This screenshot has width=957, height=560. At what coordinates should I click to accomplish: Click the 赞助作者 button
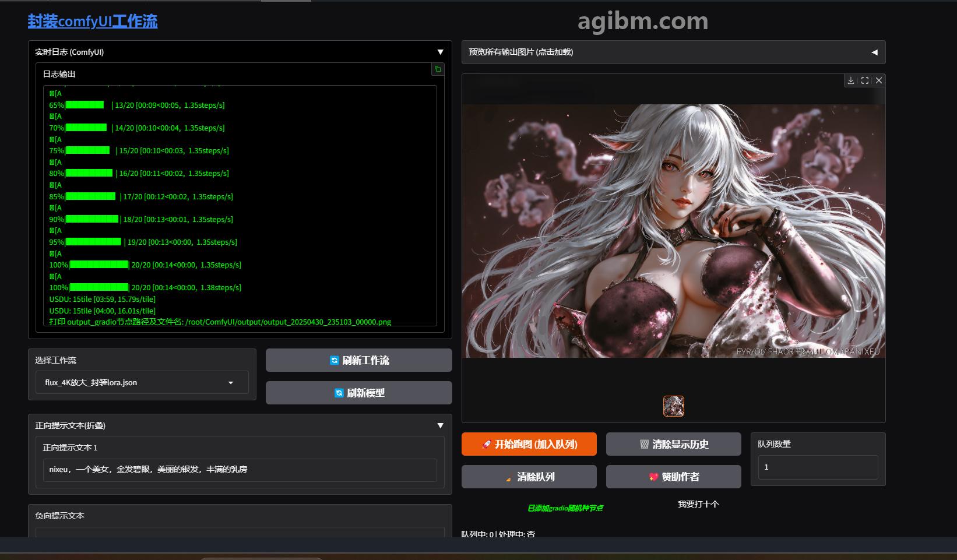(674, 477)
